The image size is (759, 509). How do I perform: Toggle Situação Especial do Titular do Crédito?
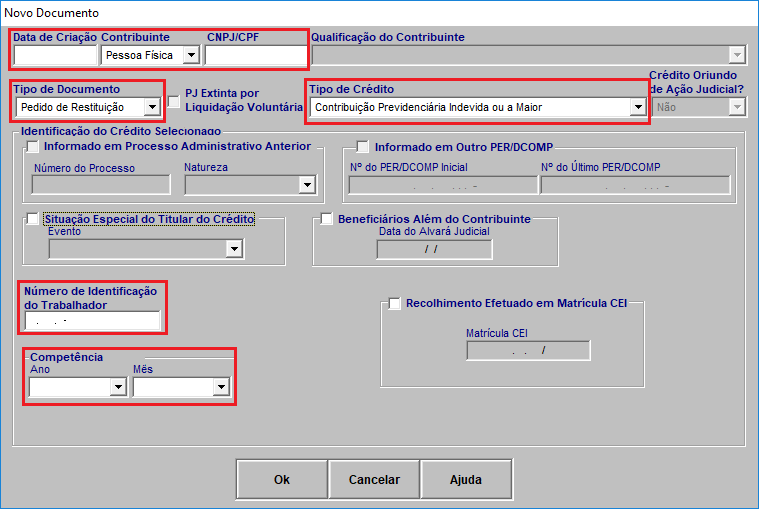33,219
